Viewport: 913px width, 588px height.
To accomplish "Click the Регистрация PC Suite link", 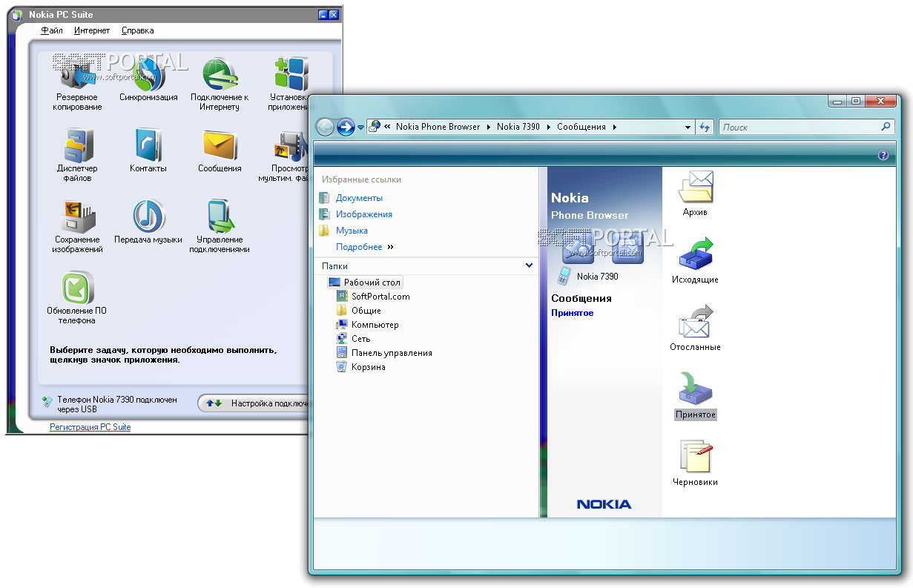I will point(90,427).
